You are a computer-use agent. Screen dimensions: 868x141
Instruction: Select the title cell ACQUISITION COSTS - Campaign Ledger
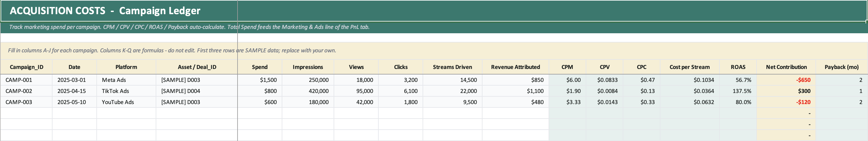point(434,11)
